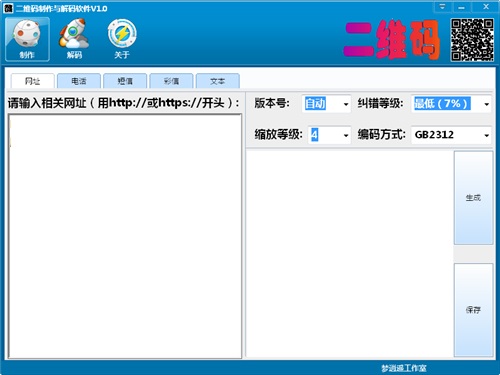Open the 缩放等级 dropdown showing 4

pyautogui.click(x=329, y=135)
